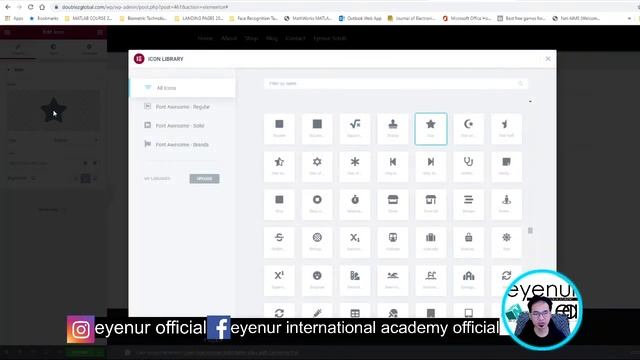Pick the Stroopwafel icon
640x360 pixels.
tap(317, 242)
